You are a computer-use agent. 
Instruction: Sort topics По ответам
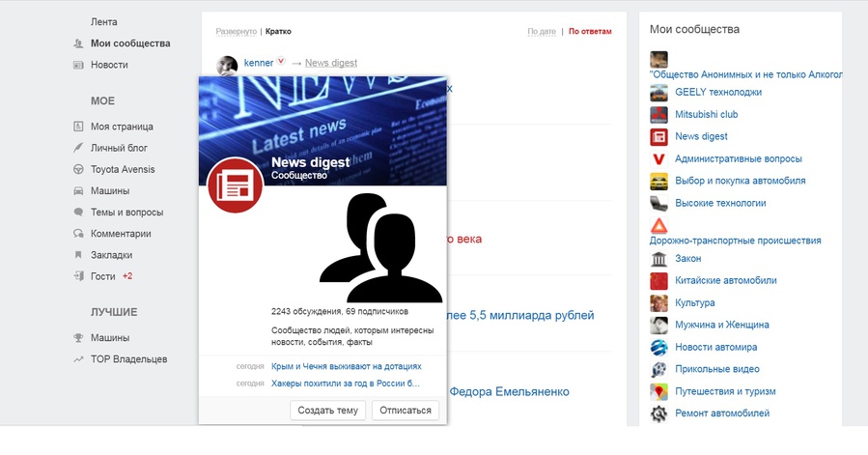590,32
